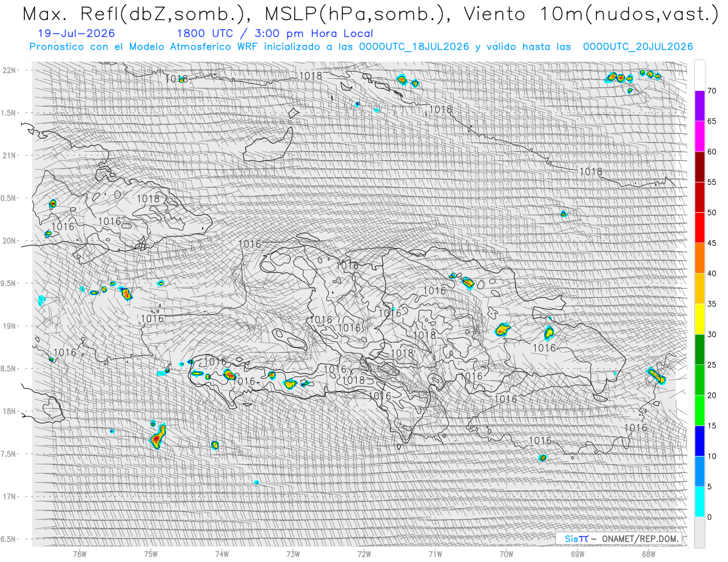The height and width of the screenshot is (562, 728).
Task: Click the 17N latitude axis label
Action: [9, 497]
